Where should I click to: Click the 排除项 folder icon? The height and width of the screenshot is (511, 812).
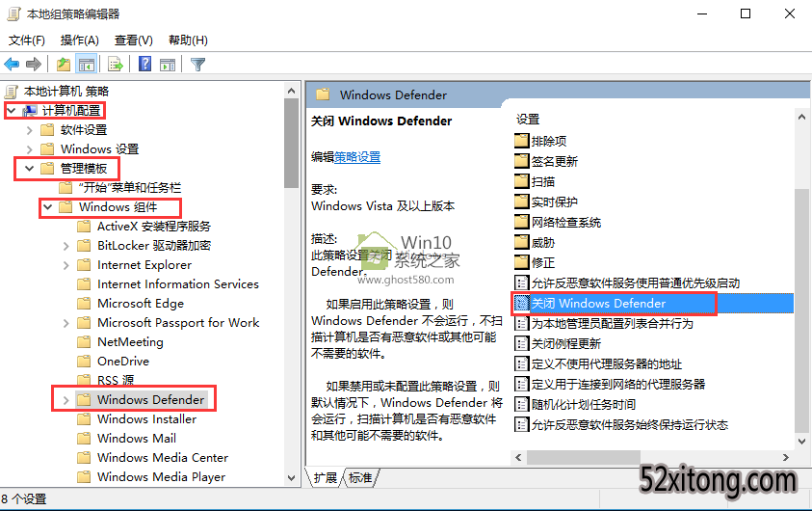[521, 141]
